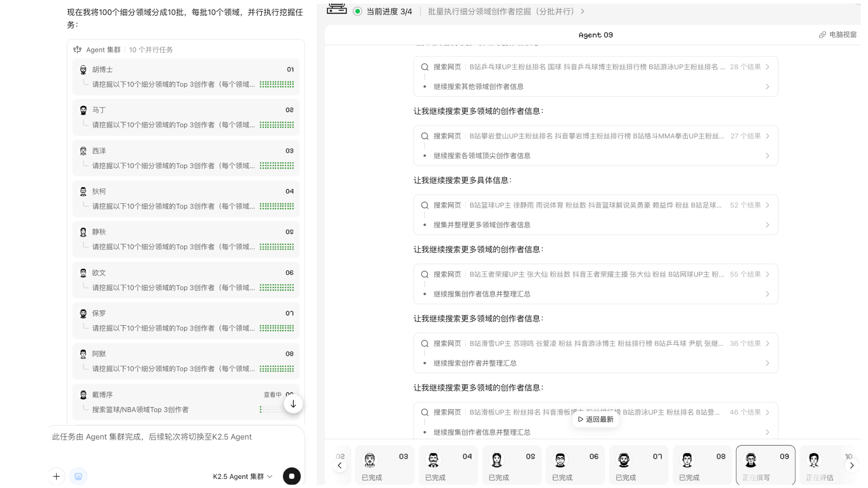Expand the batch task progress chevron
The height and width of the screenshot is (488, 868).
click(x=583, y=11)
